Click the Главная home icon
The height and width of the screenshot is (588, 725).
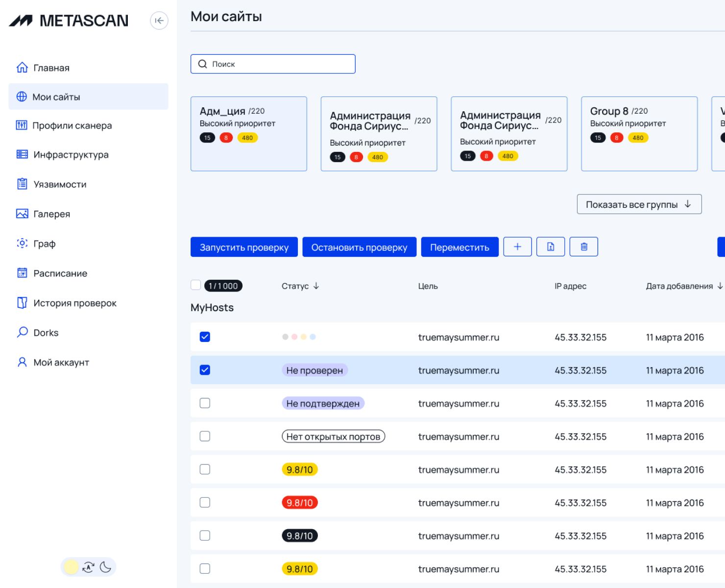(x=22, y=67)
